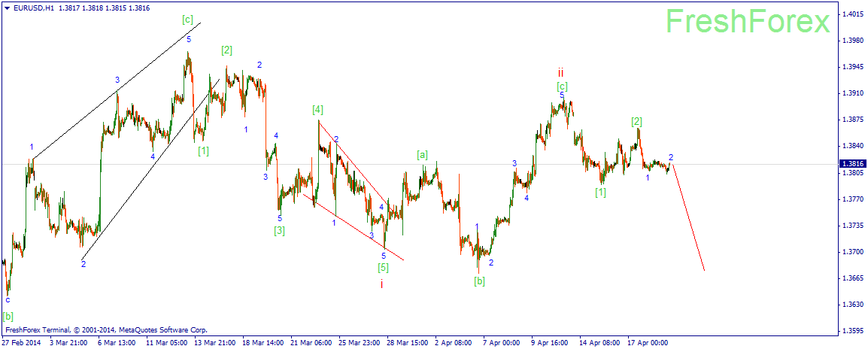Select the red wave label i

381,284
